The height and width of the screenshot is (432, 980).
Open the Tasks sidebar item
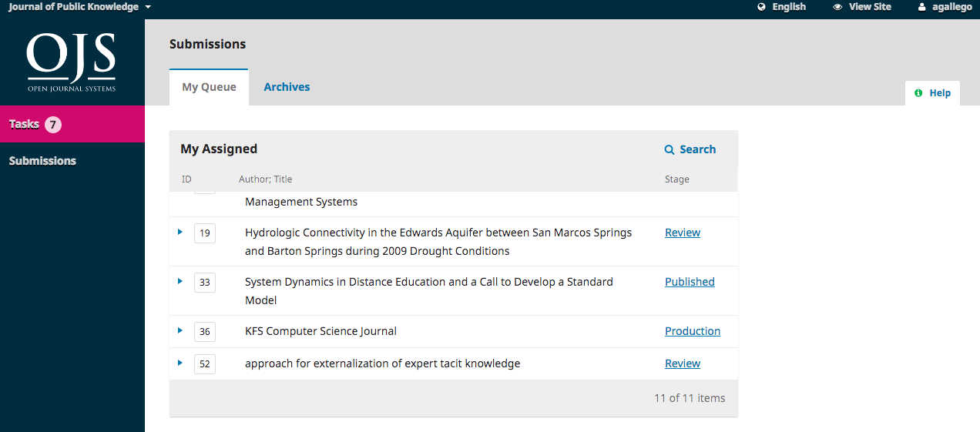point(72,124)
